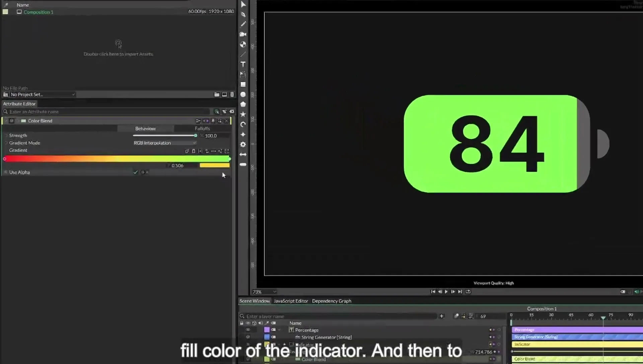Toggle the Use Alpha checkbox
This screenshot has width=643, height=364.
click(x=135, y=172)
